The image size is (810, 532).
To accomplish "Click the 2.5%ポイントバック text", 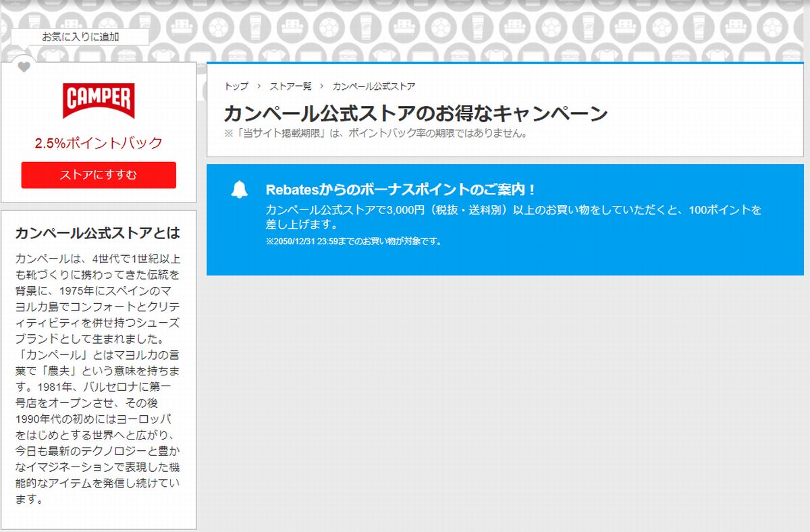I will click(99, 143).
